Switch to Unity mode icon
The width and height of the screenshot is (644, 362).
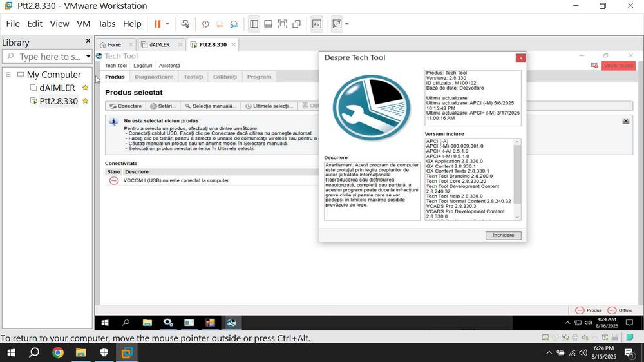pyautogui.click(x=296, y=24)
